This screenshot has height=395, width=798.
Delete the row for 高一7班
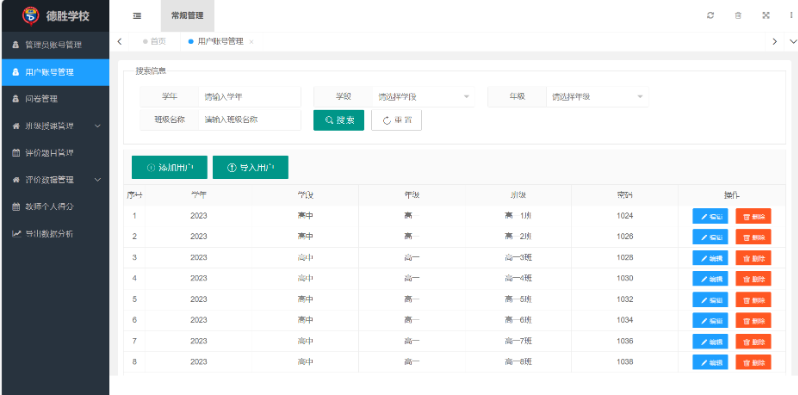pyautogui.click(x=753, y=341)
